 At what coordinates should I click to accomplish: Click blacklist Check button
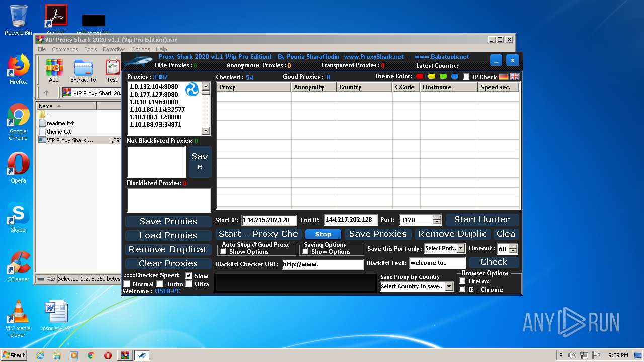click(494, 262)
